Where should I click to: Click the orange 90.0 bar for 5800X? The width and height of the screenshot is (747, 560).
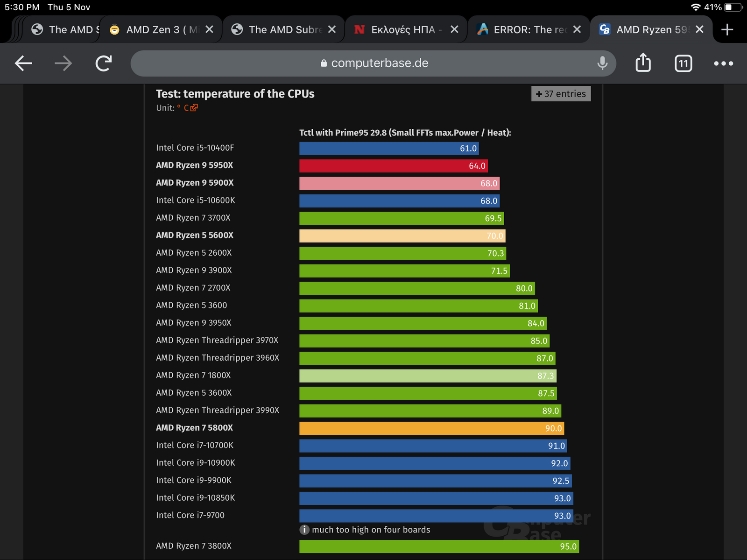click(432, 428)
